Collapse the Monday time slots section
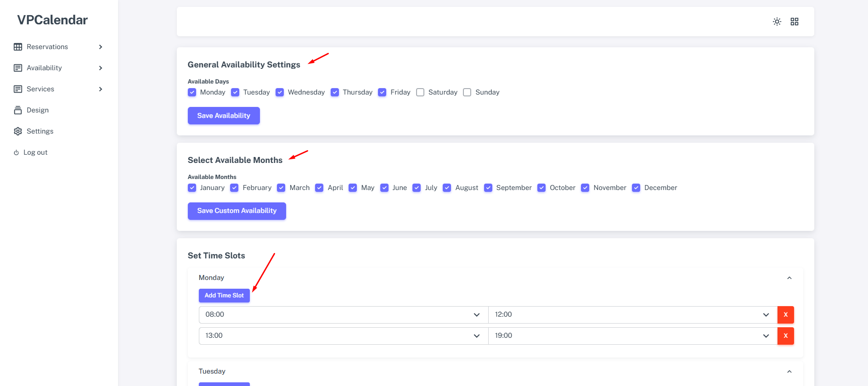The image size is (868, 386). [x=789, y=278]
